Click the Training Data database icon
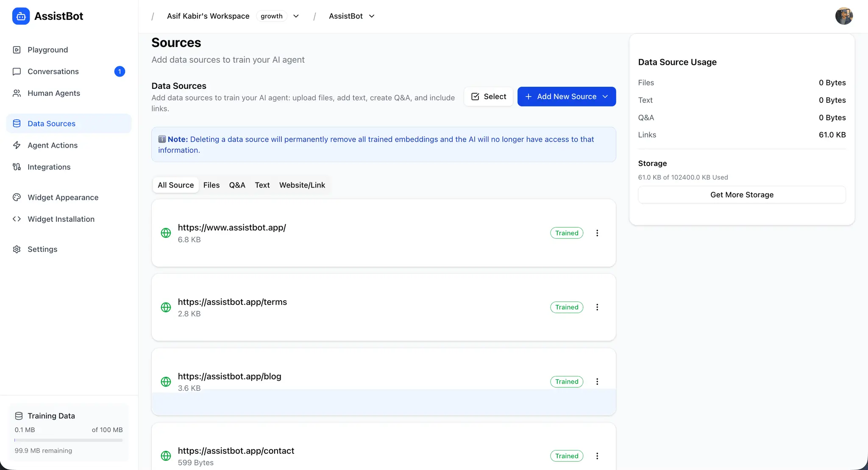Screen dimensions: 868x470 [x=19, y=416]
